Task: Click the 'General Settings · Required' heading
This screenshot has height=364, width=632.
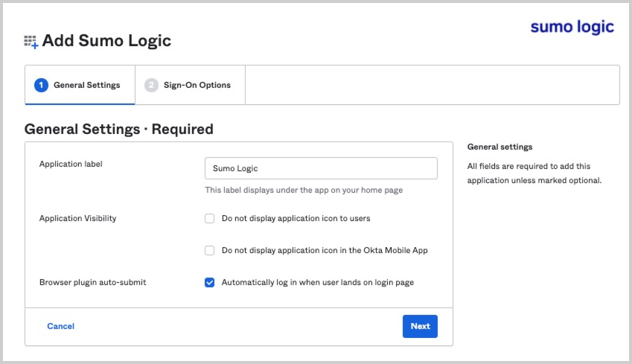Action: (x=119, y=130)
